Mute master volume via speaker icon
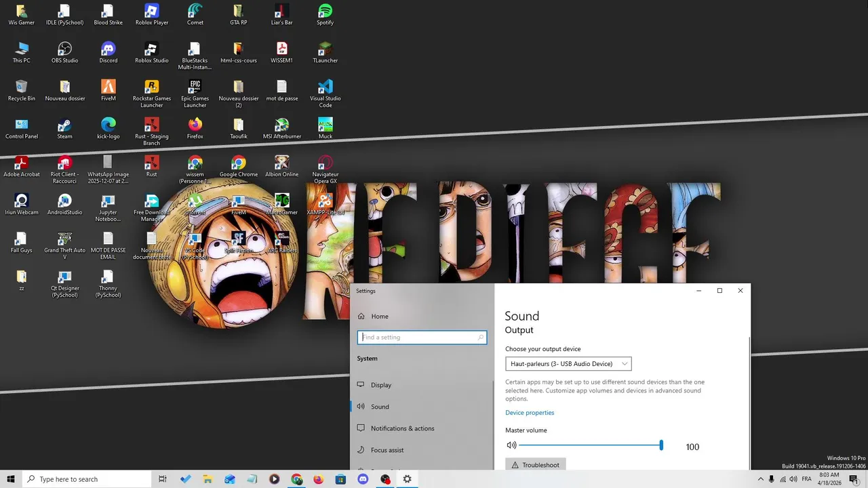The width and height of the screenshot is (868, 488). (x=511, y=445)
